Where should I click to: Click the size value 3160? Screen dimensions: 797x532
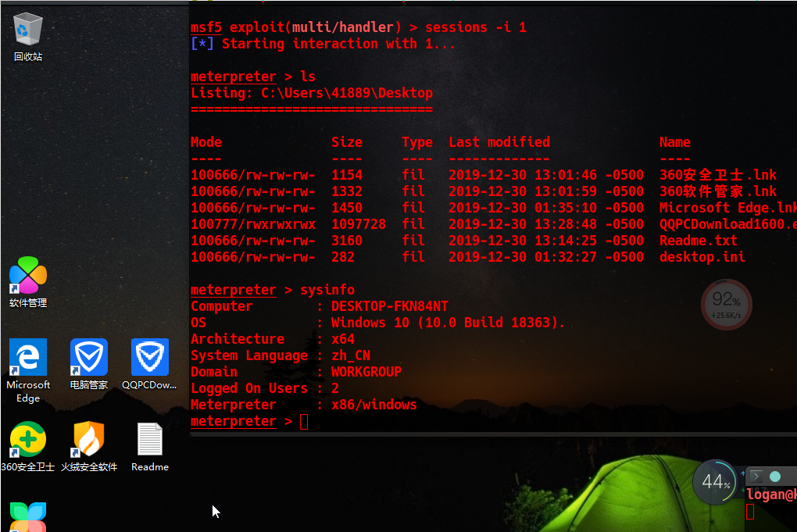pos(347,241)
